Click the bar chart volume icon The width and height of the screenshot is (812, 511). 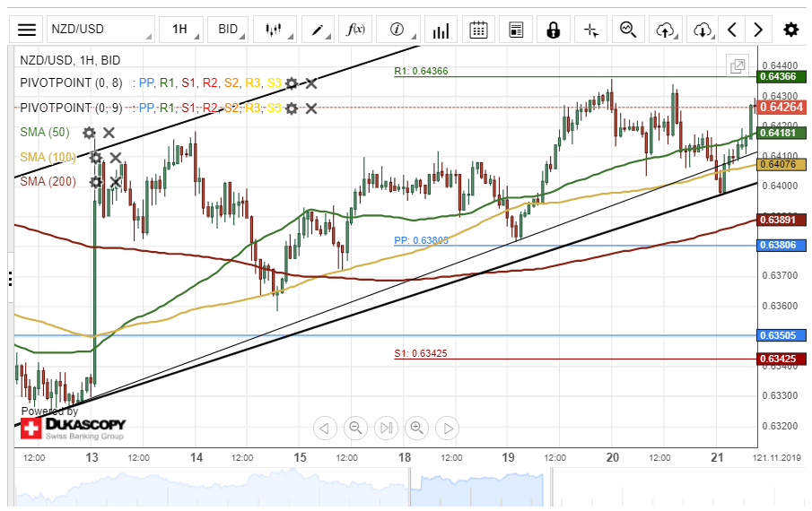(441, 30)
